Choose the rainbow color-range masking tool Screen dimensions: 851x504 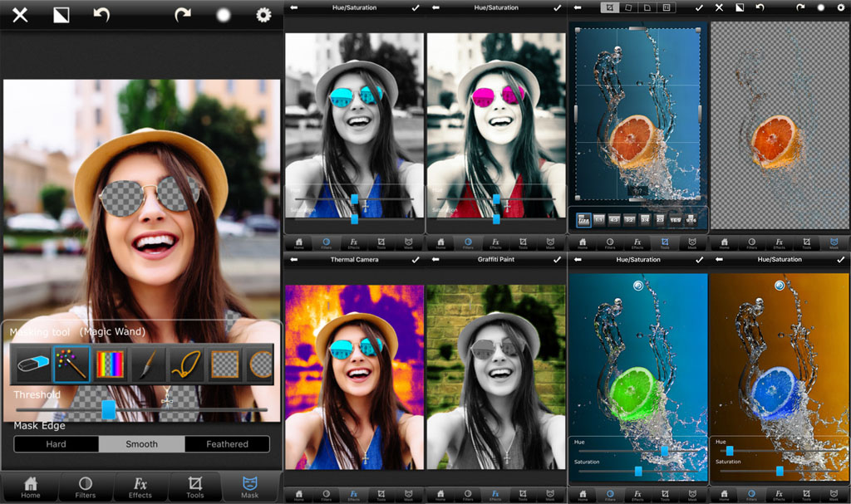pyautogui.click(x=110, y=364)
